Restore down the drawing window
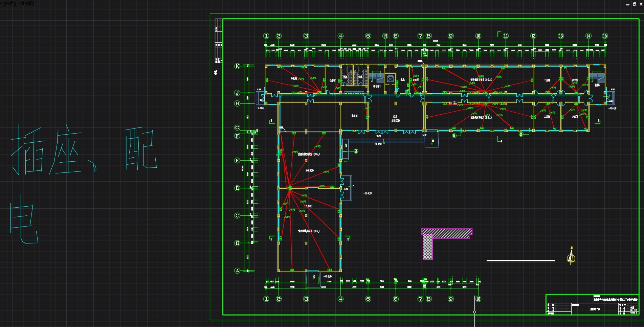The height and width of the screenshot is (327, 644). coord(634,4)
